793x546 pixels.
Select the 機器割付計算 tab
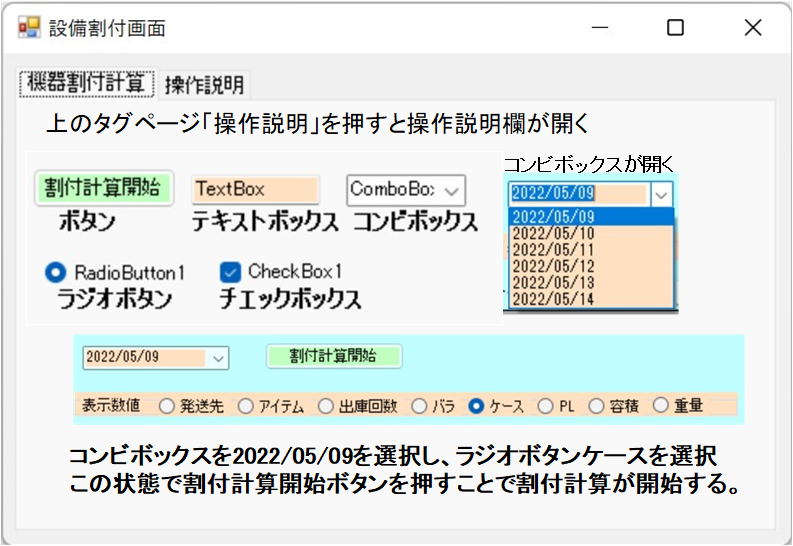[88, 84]
